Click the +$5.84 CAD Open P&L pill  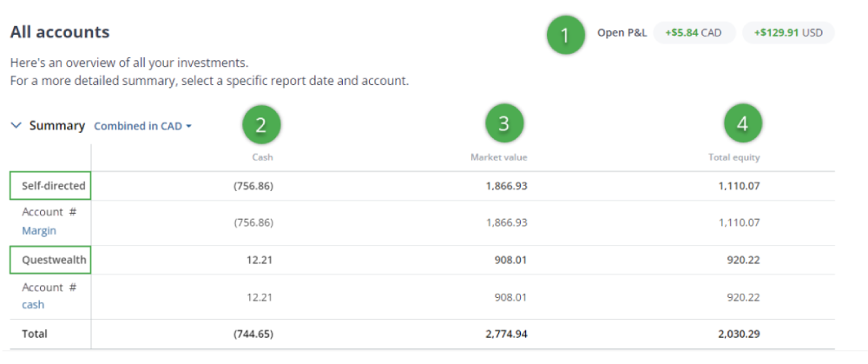click(x=694, y=33)
